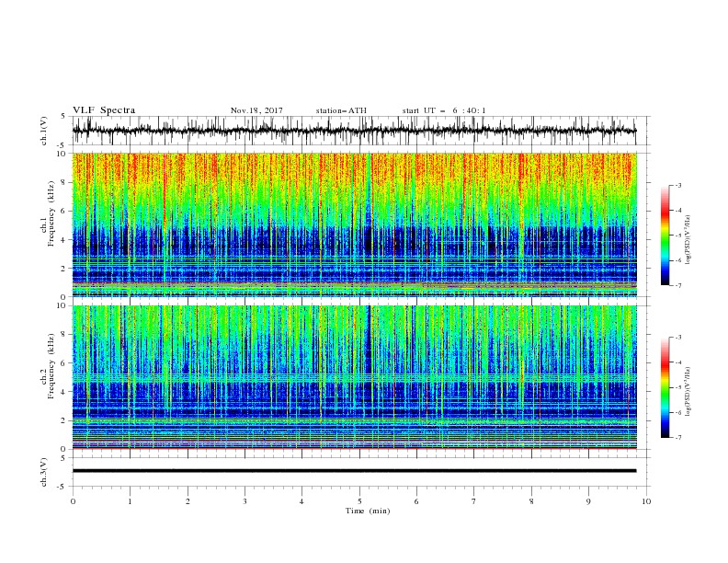This screenshot has width=728, height=563.
Task: Click the "-5" tick on lower colorbar
Action: (x=677, y=387)
